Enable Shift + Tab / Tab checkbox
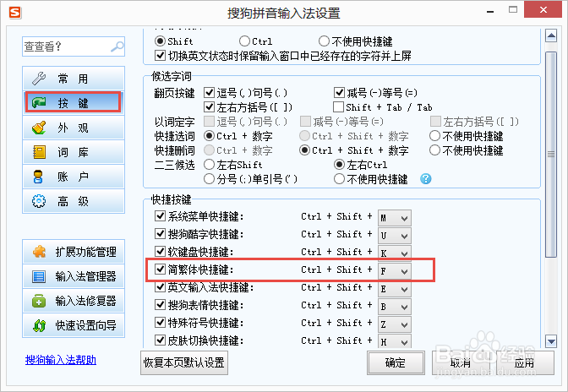This screenshot has width=568, height=392. (338, 106)
